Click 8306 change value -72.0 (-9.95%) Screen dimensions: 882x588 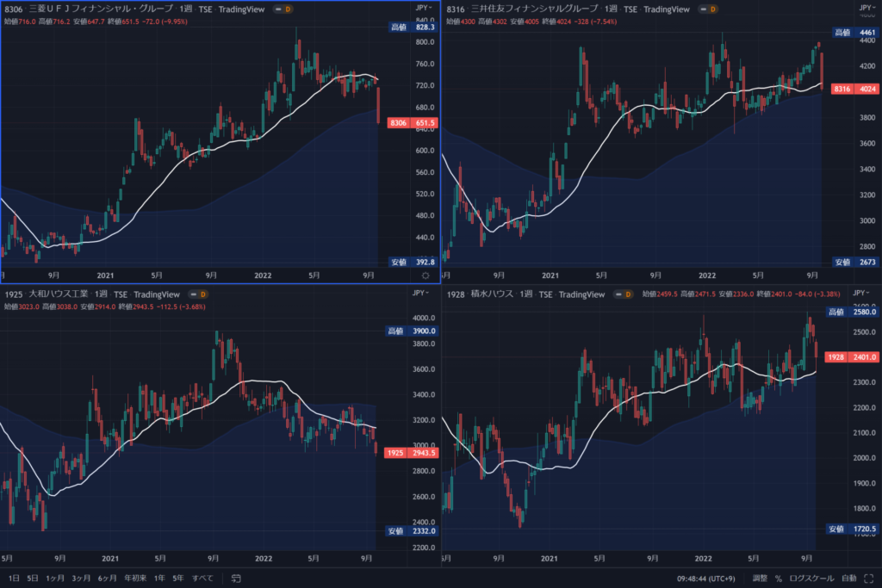[x=165, y=22]
